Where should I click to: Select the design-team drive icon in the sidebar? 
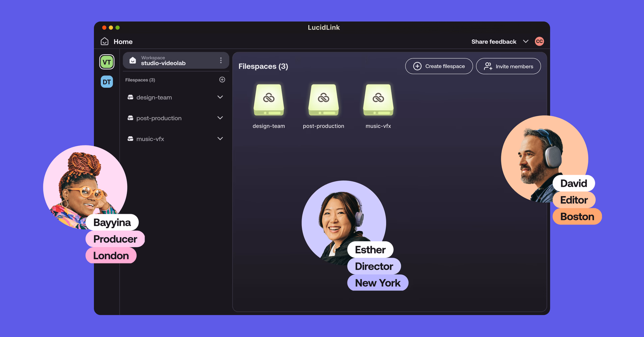click(x=130, y=97)
